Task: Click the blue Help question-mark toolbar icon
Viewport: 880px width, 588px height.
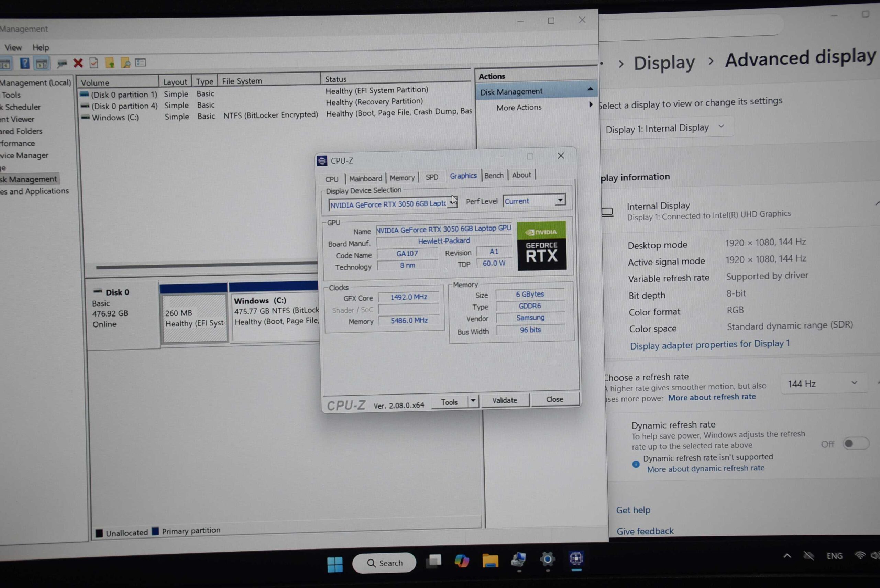Action: point(25,63)
